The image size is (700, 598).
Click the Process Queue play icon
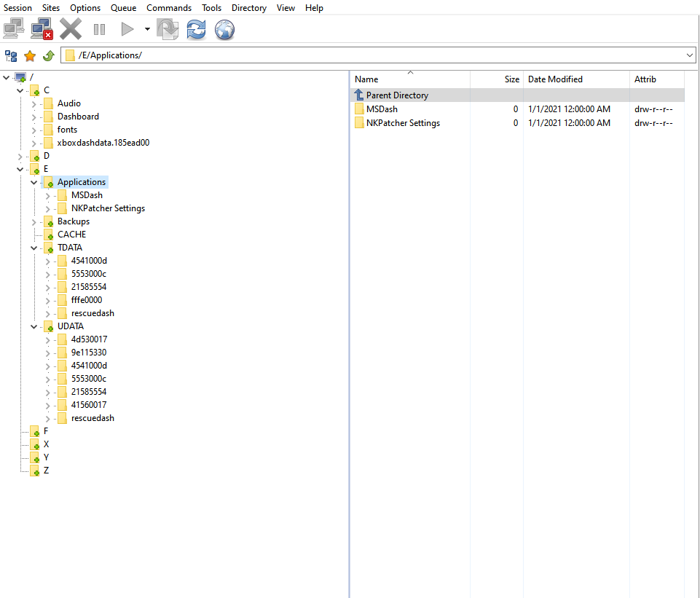(x=127, y=29)
